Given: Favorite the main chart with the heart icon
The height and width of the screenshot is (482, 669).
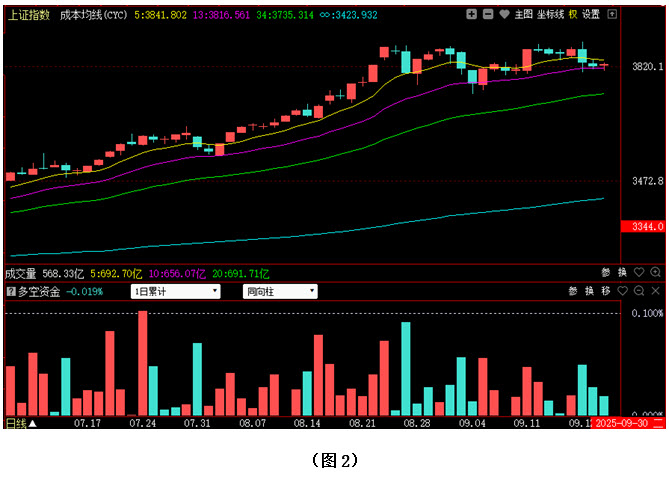Looking at the screenshot, I should click(504, 15).
